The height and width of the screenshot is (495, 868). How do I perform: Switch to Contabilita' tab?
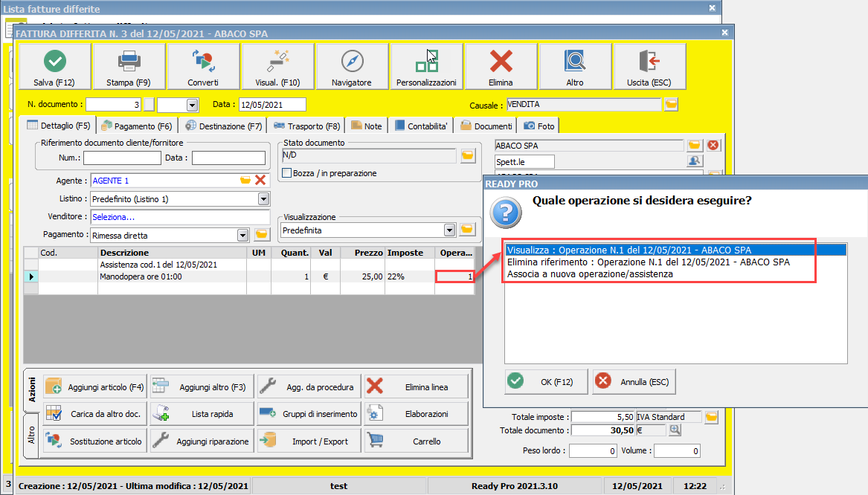pyautogui.click(x=421, y=126)
